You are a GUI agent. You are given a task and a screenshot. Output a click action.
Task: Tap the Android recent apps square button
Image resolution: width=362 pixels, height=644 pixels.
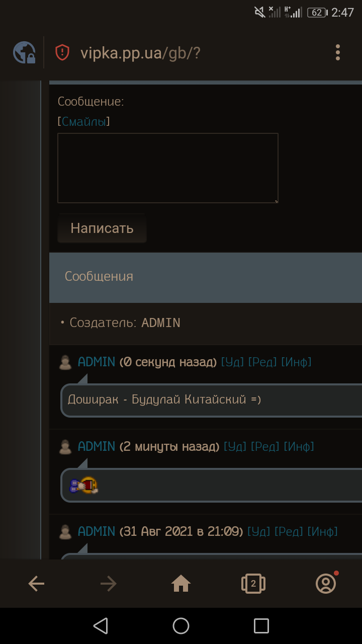tap(261, 626)
